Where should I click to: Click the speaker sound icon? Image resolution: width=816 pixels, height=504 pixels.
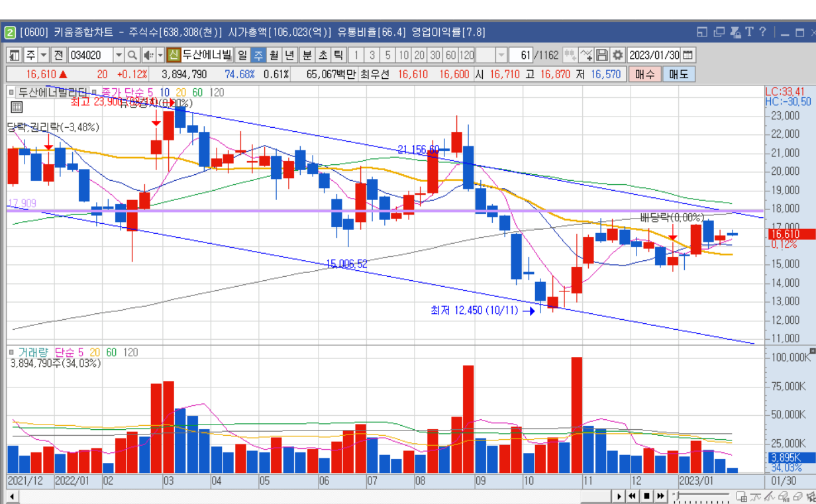click(x=148, y=55)
